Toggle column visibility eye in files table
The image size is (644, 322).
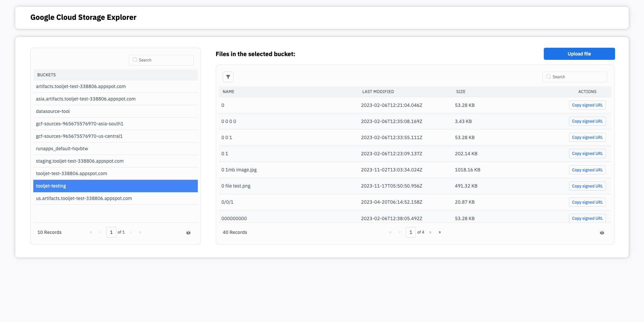(x=602, y=233)
